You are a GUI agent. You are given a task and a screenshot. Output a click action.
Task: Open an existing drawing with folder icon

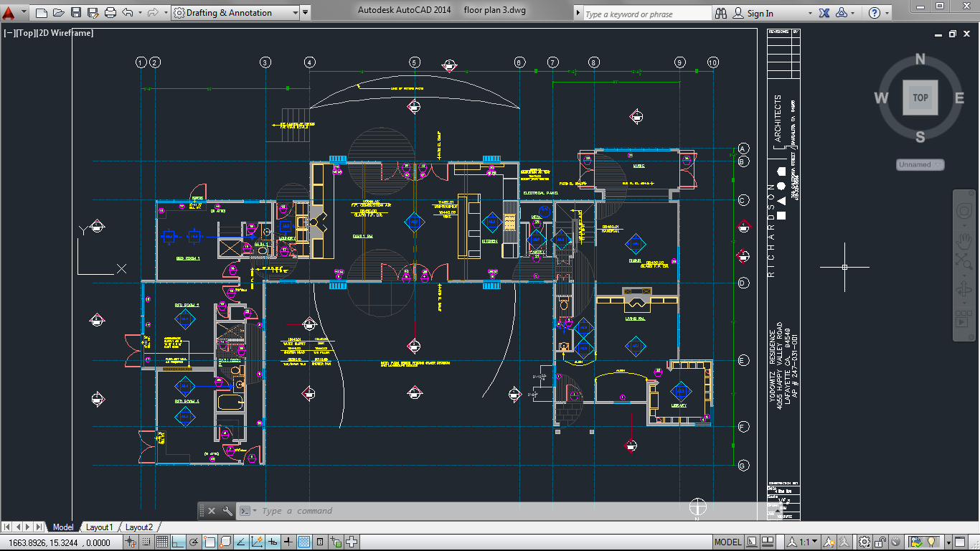click(x=60, y=13)
